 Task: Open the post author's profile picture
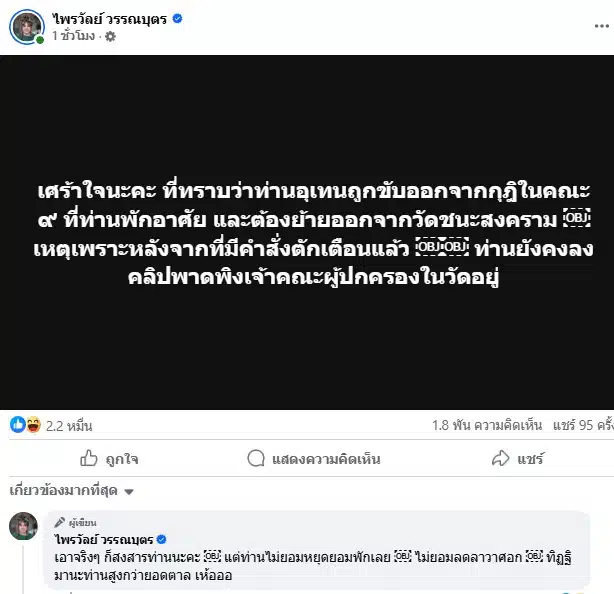pos(27,27)
